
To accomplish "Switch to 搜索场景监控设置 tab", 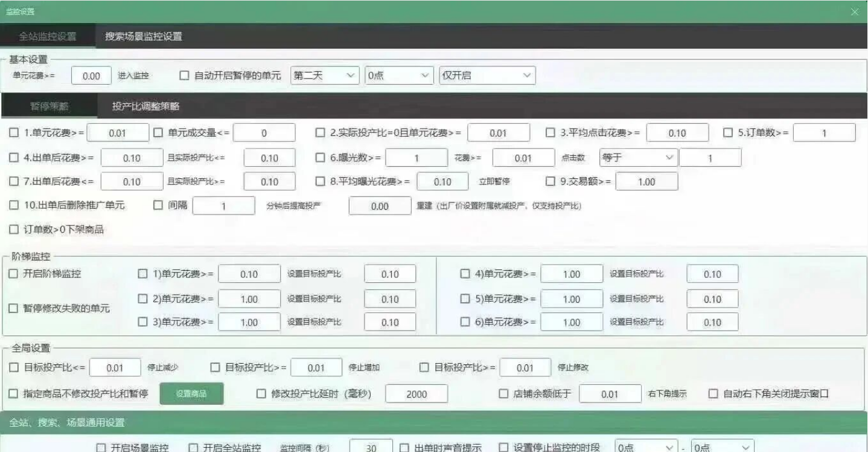I will [143, 36].
